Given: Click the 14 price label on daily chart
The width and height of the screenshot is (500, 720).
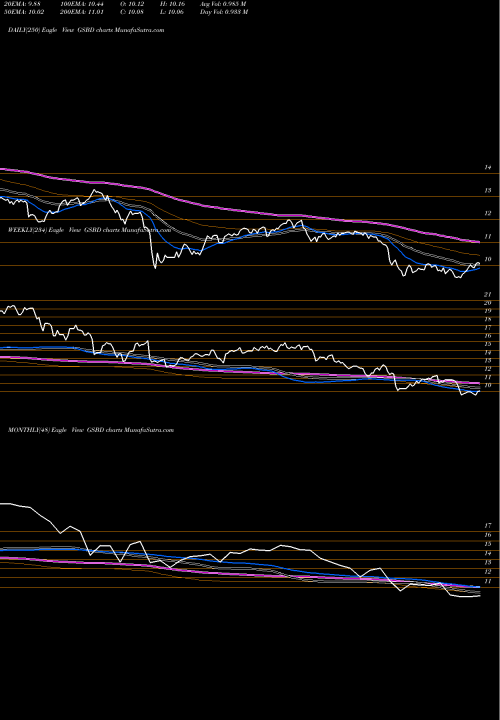Looking at the screenshot, I should [488, 168].
